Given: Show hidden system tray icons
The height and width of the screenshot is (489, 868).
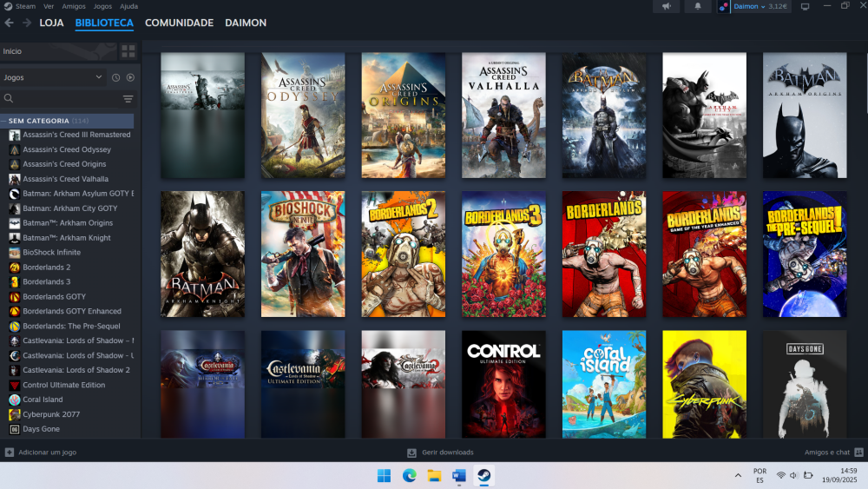Looking at the screenshot, I should [x=738, y=475].
